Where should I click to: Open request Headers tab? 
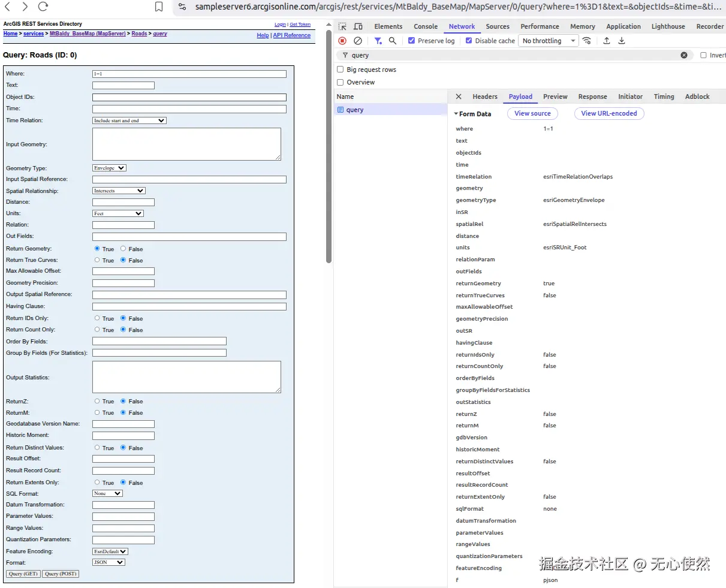click(x=485, y=97)
